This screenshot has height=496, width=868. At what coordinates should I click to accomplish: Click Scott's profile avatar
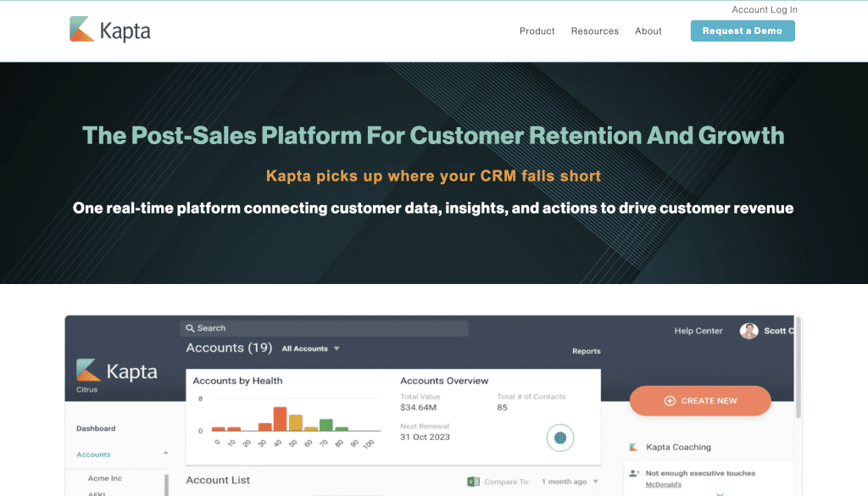click(x=749, y=331)
